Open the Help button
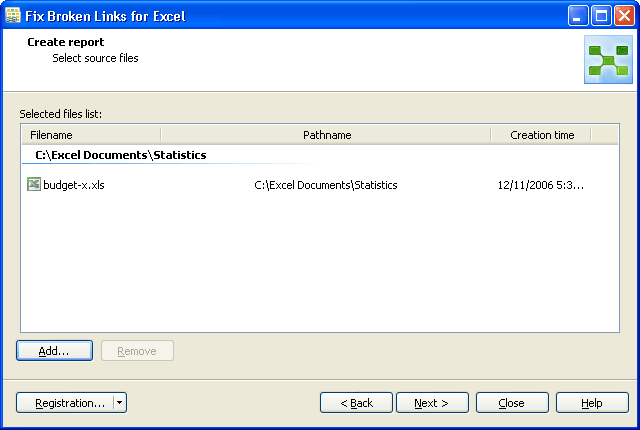Viewport: 640px width, 430px height. [x=592, y=403]
